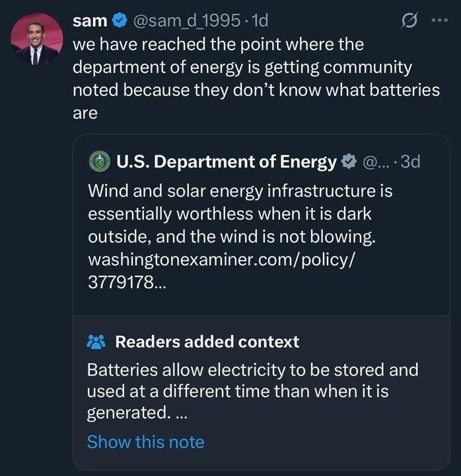Open the quoted post text about wind and solar
Image resolution: width=461 pixels, height=476 pixels.
click(x=239, y=214)
